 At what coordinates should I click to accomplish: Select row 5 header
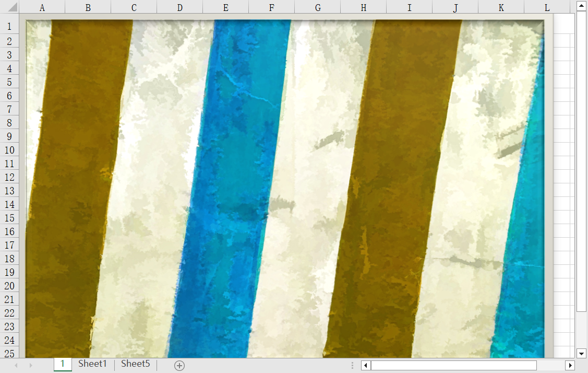click(9, 82)
